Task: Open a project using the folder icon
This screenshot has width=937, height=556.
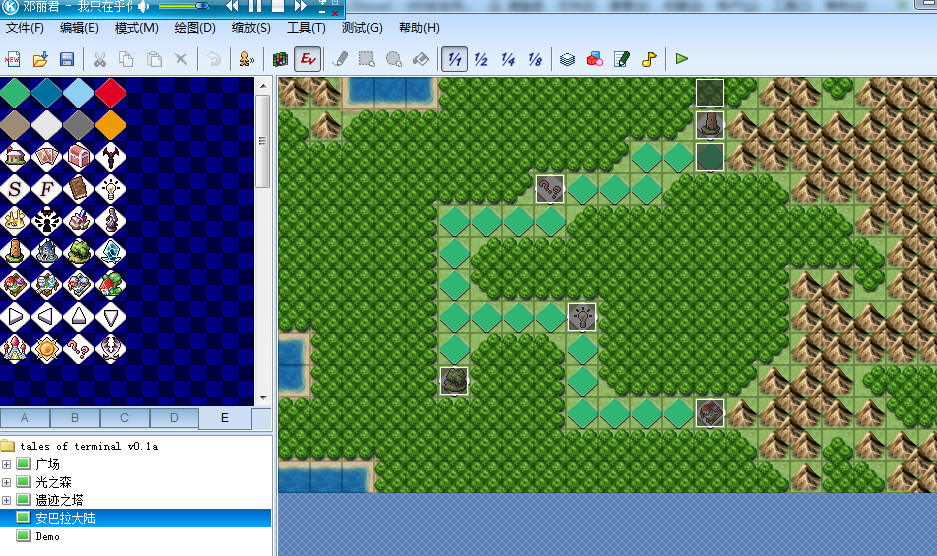Action: 40,59
